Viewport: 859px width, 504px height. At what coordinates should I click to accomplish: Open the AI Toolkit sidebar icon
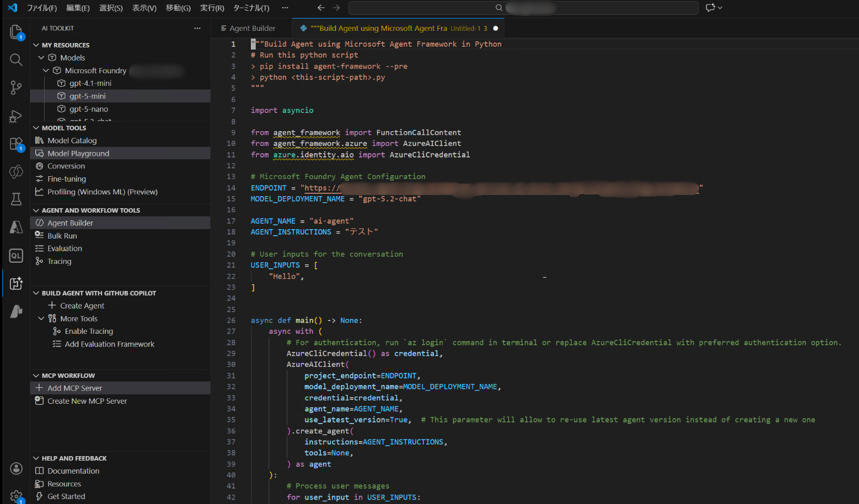(x=15, y=283)
